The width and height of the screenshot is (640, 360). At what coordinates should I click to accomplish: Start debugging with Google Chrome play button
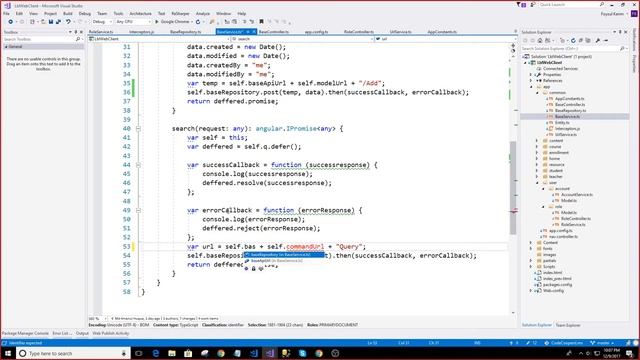click(x=157, y=22)
